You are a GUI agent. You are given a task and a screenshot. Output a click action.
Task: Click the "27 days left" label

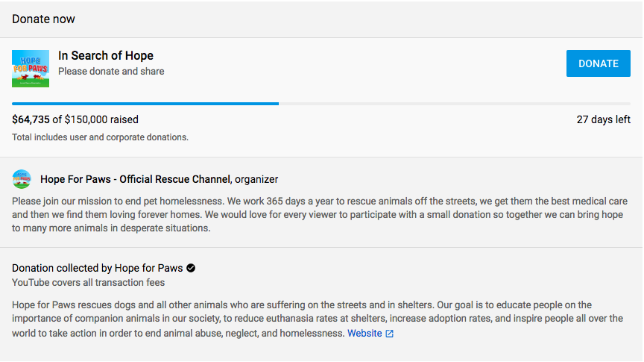(603, 119)
